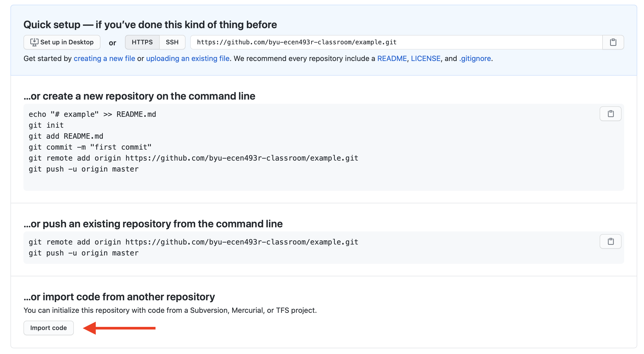Open the LICENSE link
This screenshot has width=644, height=354.
pyautogui.click(x=425, y=58)
